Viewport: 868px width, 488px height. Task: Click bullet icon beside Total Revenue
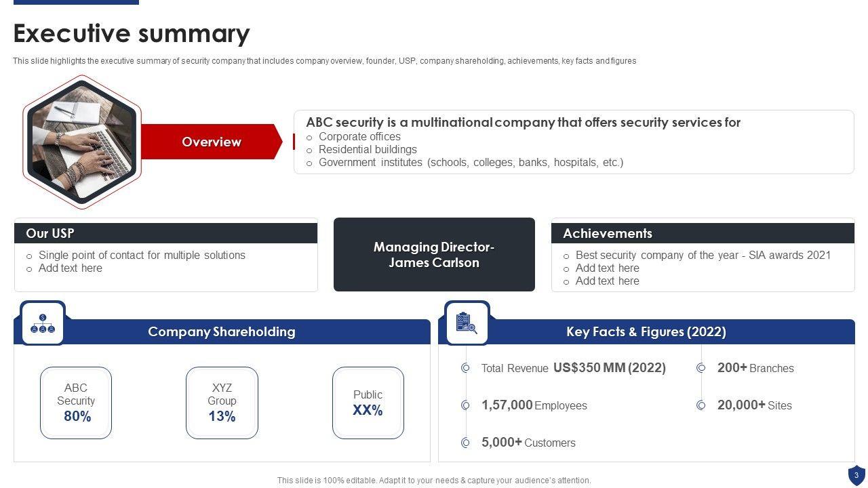point(466,368)
